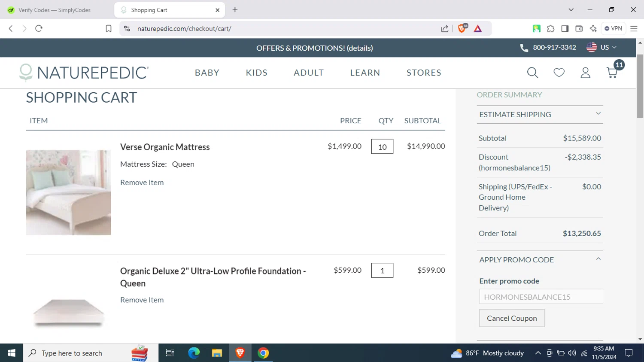Open File Explorer from taskbar

pos(217,353)
